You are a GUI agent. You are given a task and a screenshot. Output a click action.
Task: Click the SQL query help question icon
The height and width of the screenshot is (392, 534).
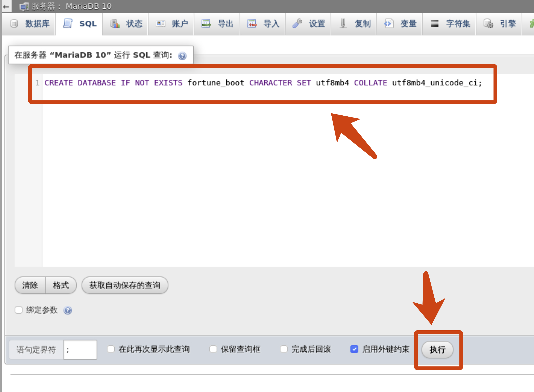tap(182, 56)
